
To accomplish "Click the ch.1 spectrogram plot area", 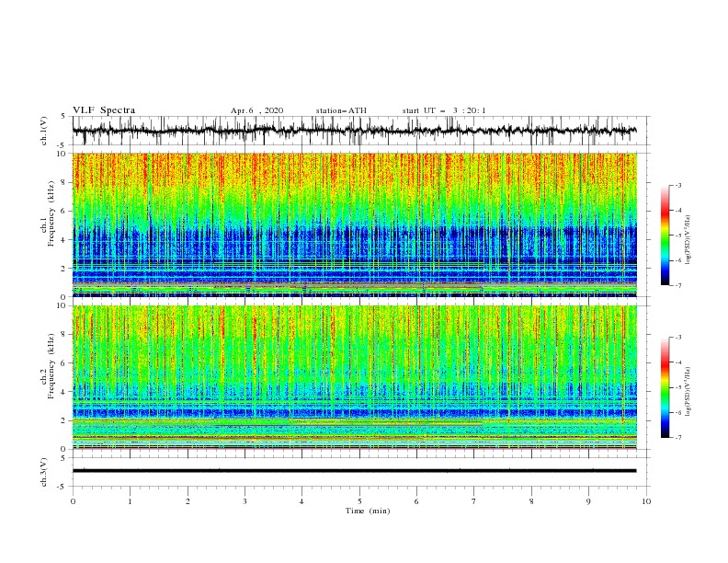I will (x=354, y=224).
